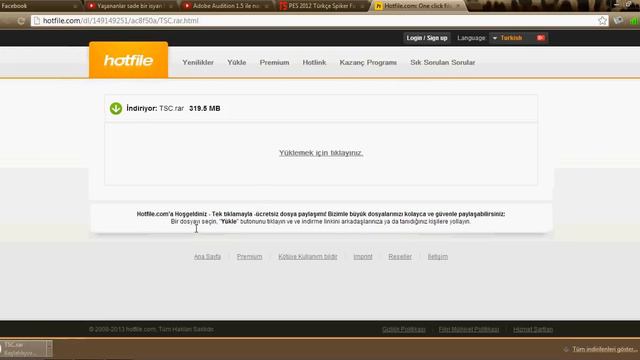Viewport: 640px width, 360px height.
Task: Switch to the Facebook tab
Action: pyautogui.click(x=40, y=6)
